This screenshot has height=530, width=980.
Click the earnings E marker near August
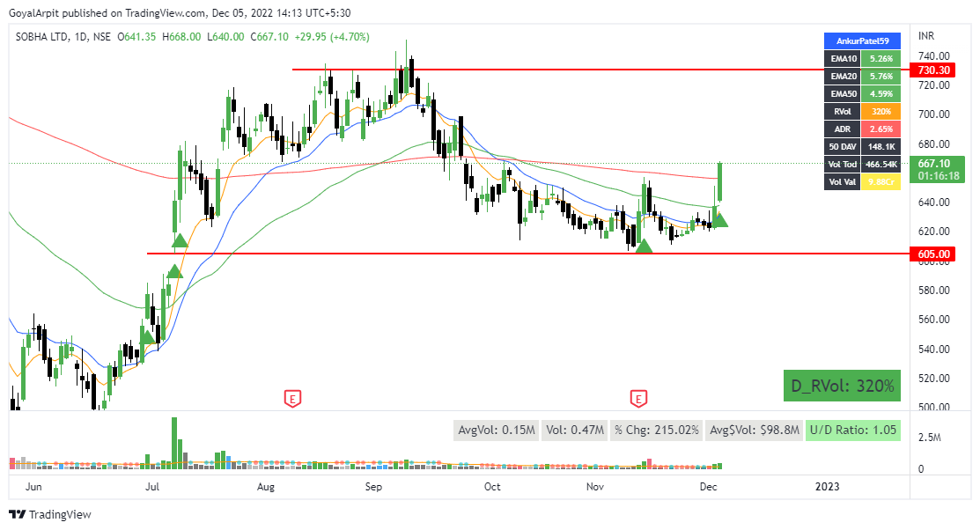pos(292,398)
